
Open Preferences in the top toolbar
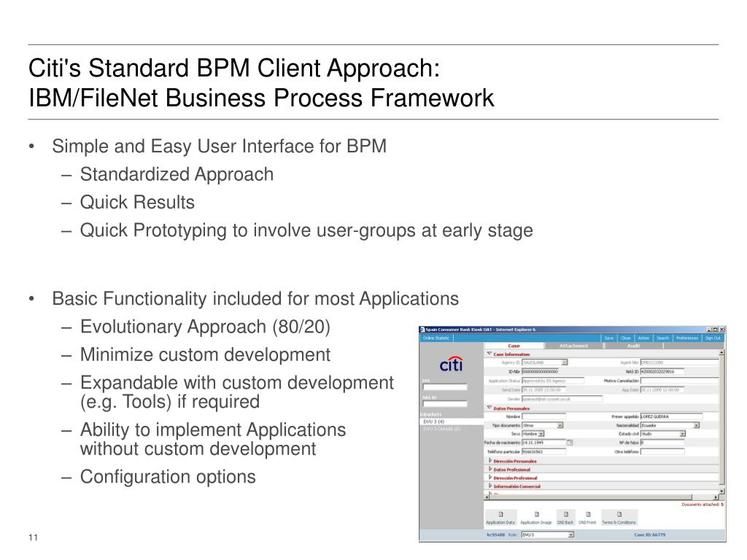coord(687,338)
